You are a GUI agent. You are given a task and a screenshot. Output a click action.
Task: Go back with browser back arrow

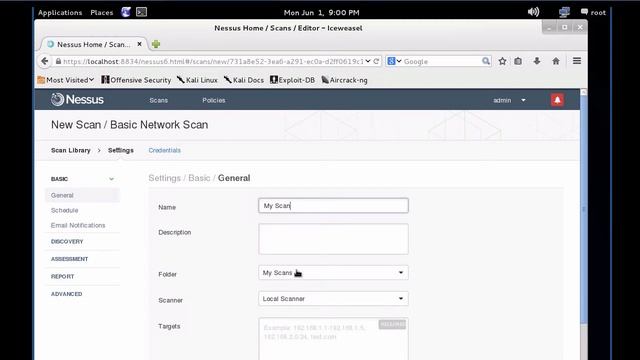pos(44,61)
